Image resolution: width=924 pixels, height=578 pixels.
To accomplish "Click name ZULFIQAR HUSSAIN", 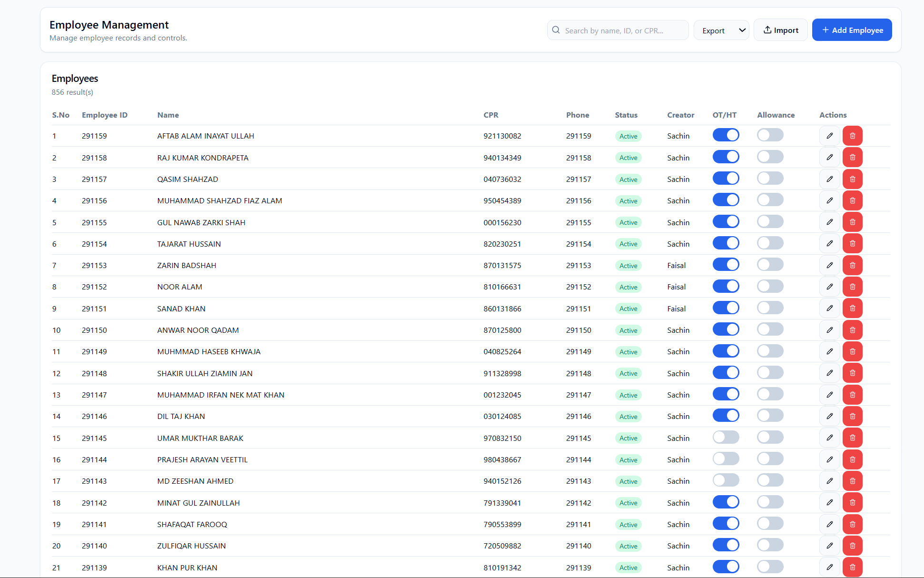I will click(x=191, y=546).
